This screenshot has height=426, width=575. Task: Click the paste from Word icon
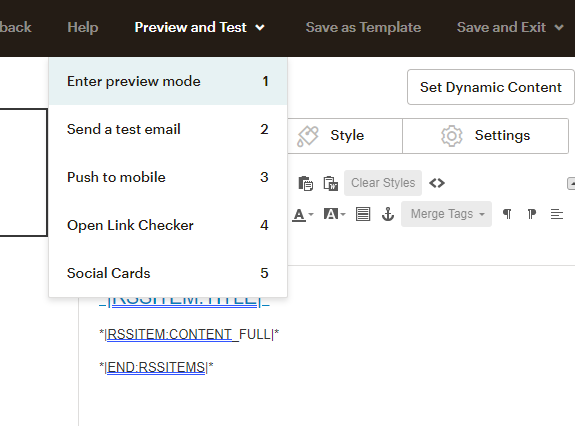(330, 183)
